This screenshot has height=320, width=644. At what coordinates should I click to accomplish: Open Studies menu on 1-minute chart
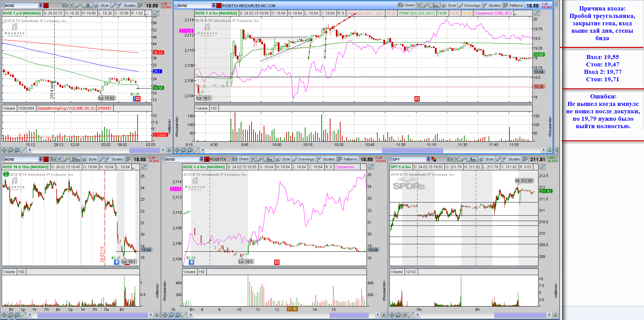[x=492, y=5]
